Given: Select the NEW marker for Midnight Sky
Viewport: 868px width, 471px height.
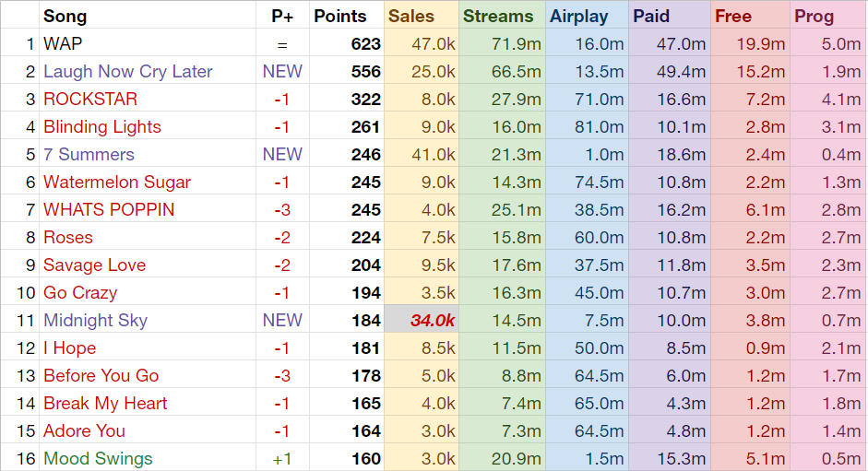Looking at the screenshot, I should click(282, 321).
